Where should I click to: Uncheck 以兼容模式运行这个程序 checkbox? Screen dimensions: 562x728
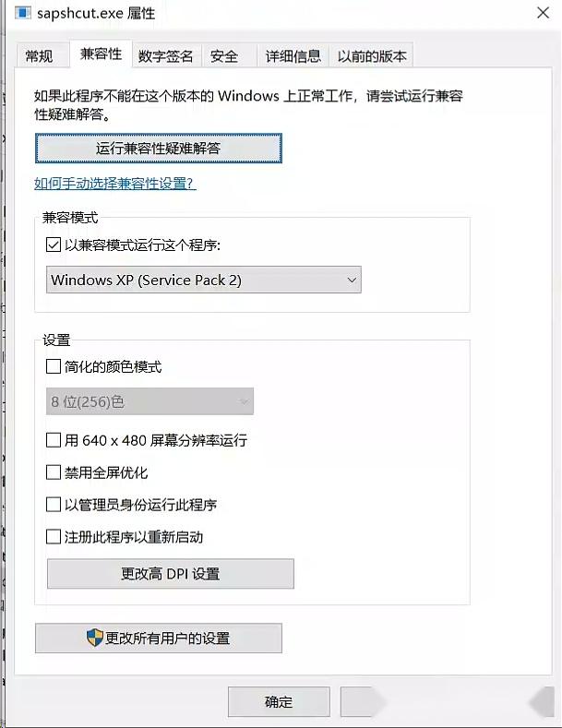point(54,245)
